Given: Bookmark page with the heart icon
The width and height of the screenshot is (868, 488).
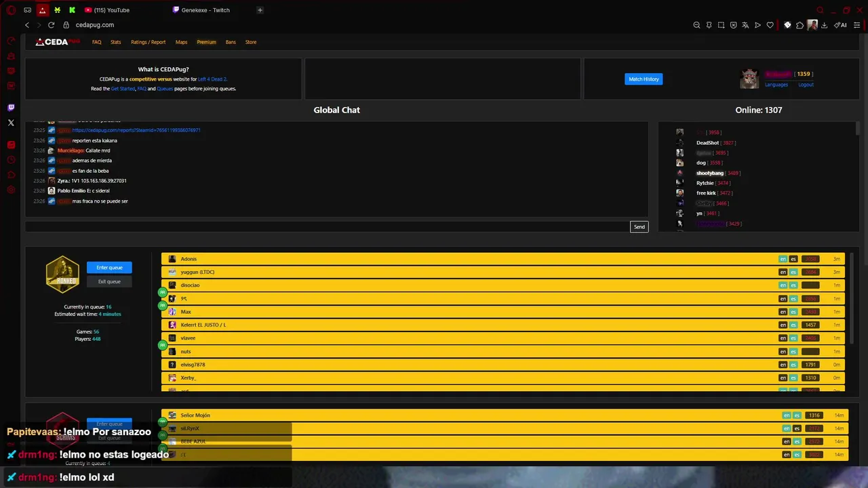Looking at the screenshot, I should 770,25.
